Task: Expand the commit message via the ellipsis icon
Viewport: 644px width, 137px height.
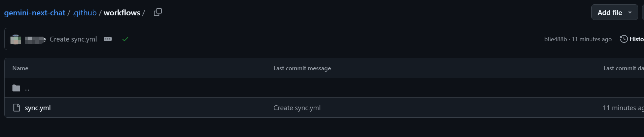Action: click(108, 39)
